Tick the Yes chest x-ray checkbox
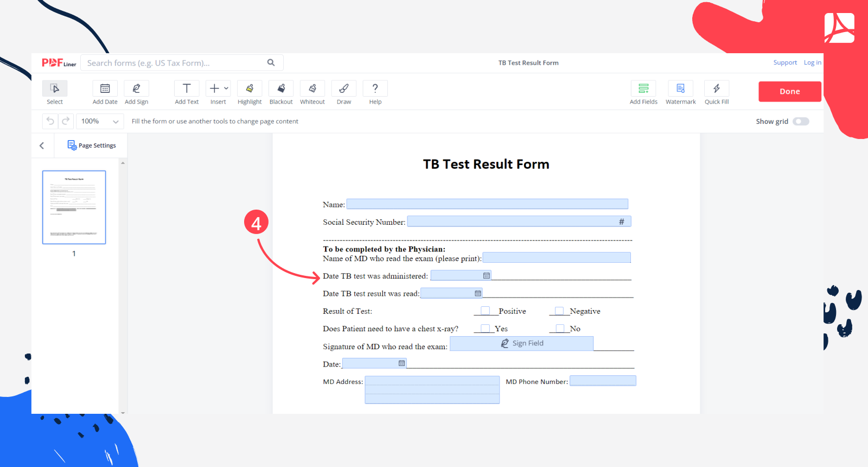 pyautogui.click(x=486, y=328)
